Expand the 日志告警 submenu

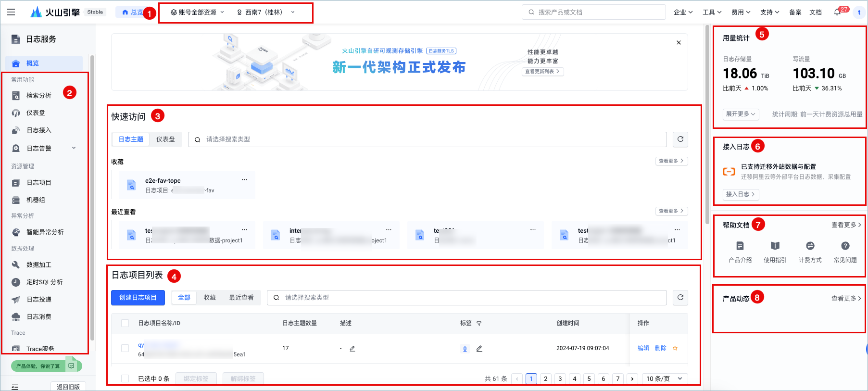click(74, 148)
